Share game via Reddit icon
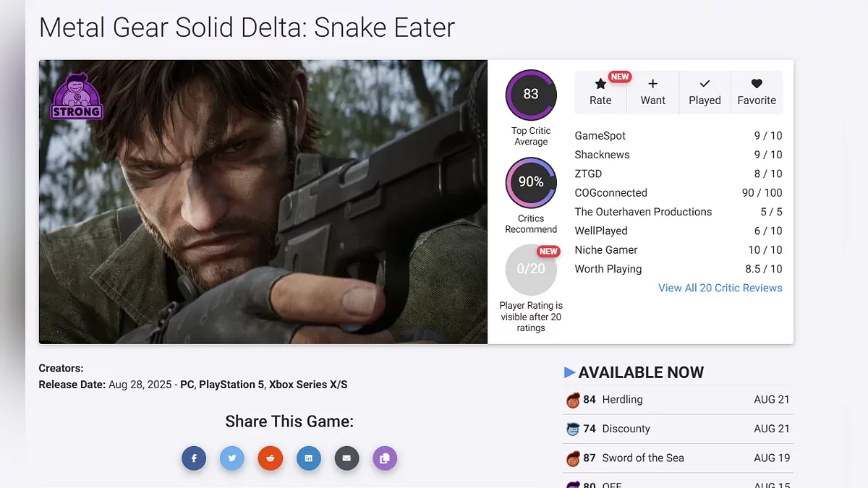 tap(271, 458)
